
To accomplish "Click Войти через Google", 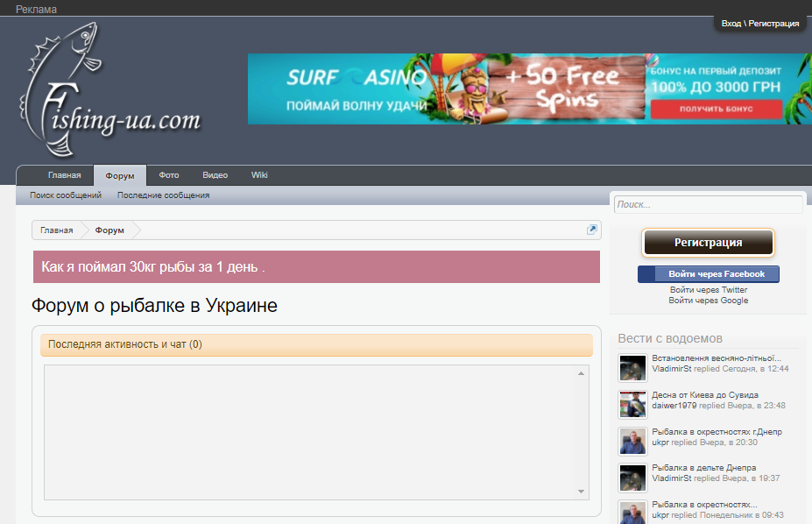I will tap(708, 301).
